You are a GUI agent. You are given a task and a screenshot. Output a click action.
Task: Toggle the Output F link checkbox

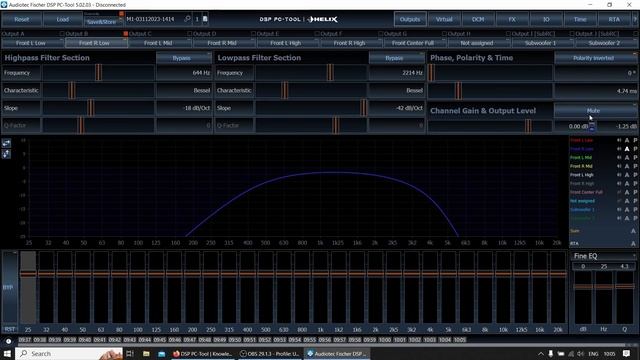380,33
